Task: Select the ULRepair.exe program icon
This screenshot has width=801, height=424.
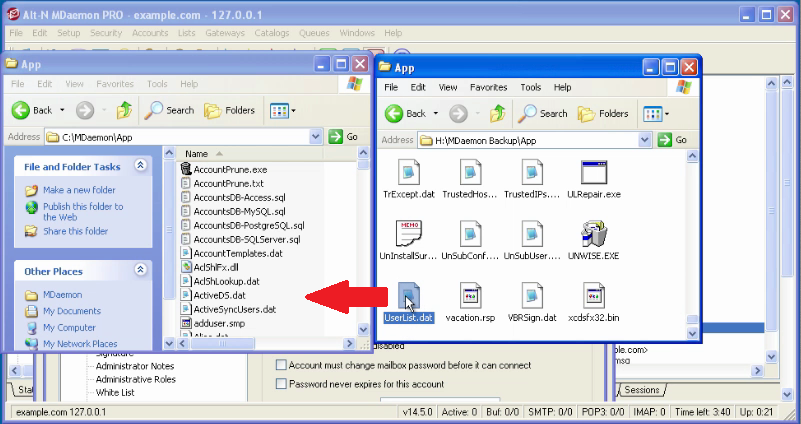Action: coord(594,173)
